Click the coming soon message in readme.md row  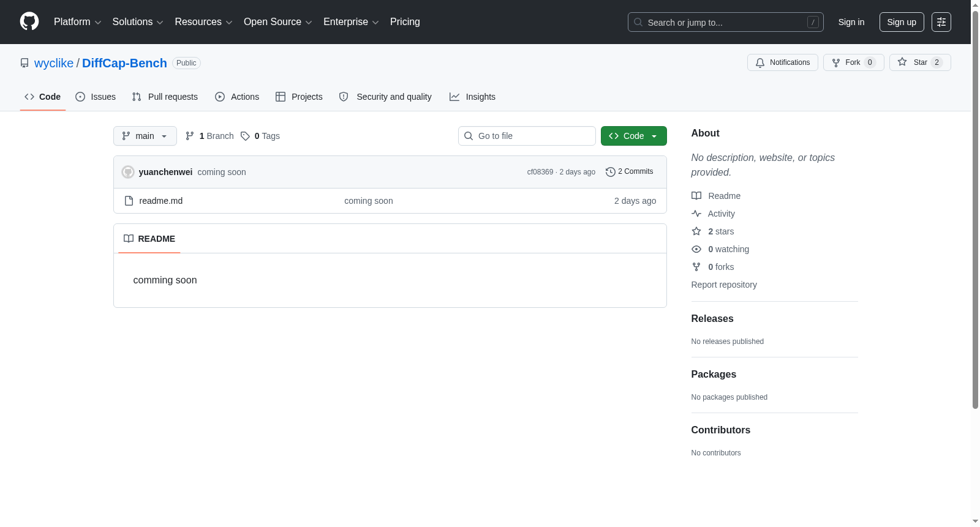coord(369,201)
